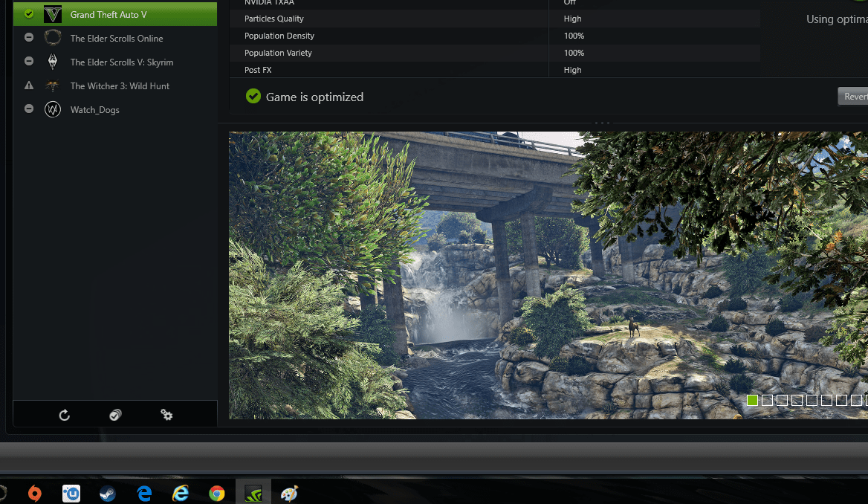
Task: Select the green first screenshot indicator square
Action: [752, 400]
